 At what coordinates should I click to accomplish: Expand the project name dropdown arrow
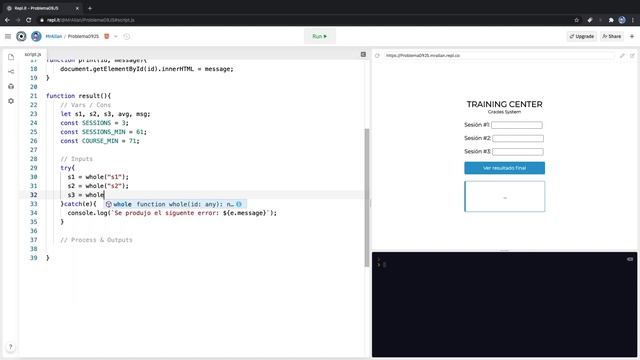click(x=116, y=36)
